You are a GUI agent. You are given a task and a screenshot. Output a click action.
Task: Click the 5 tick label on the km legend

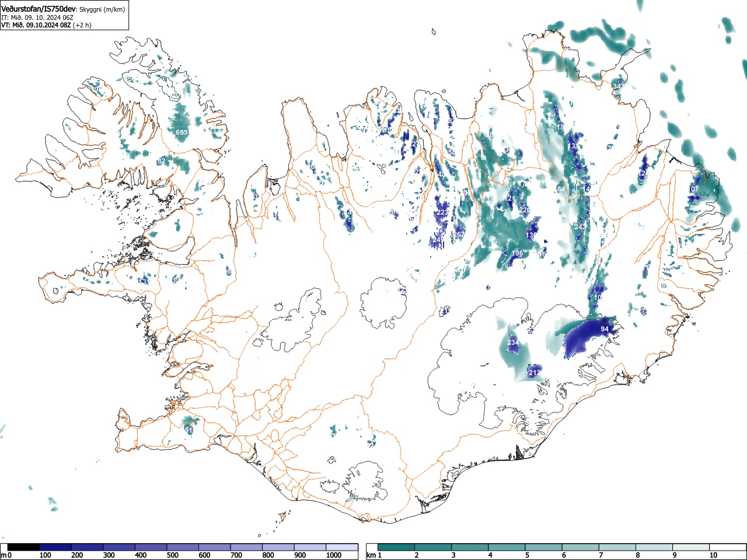(527, 555)
